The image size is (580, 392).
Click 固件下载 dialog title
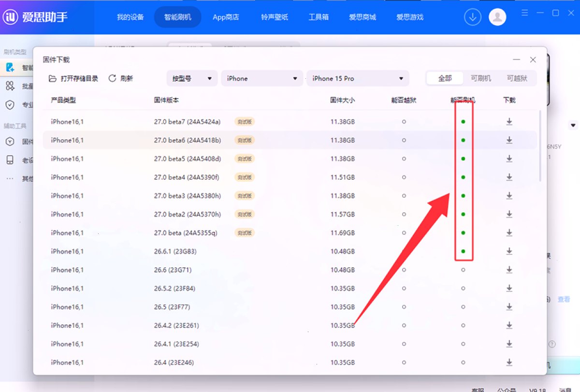56,60
